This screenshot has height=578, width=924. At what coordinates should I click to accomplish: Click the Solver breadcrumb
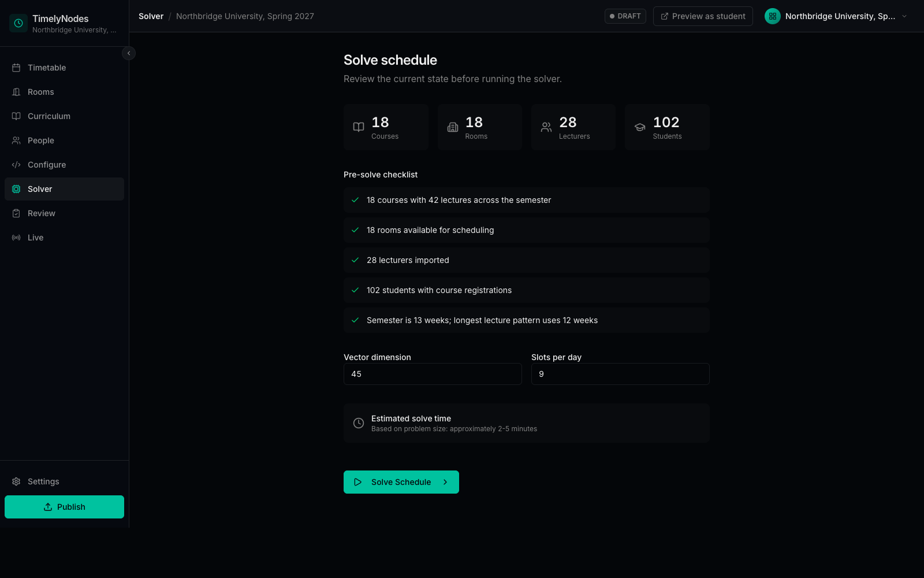pyautogui.click(x=151, y=16)
